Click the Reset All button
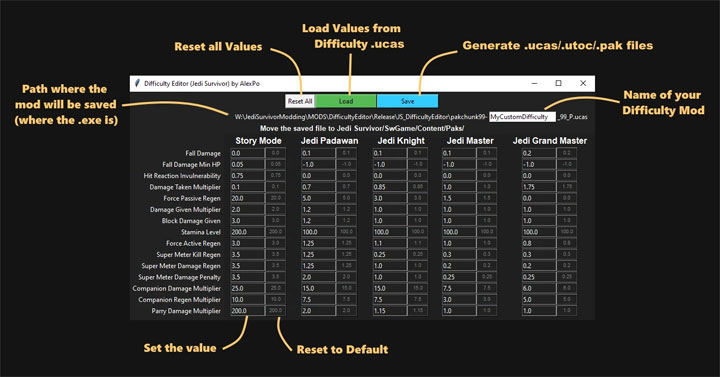Screen dimensions: 720x377 click(300, 101)
